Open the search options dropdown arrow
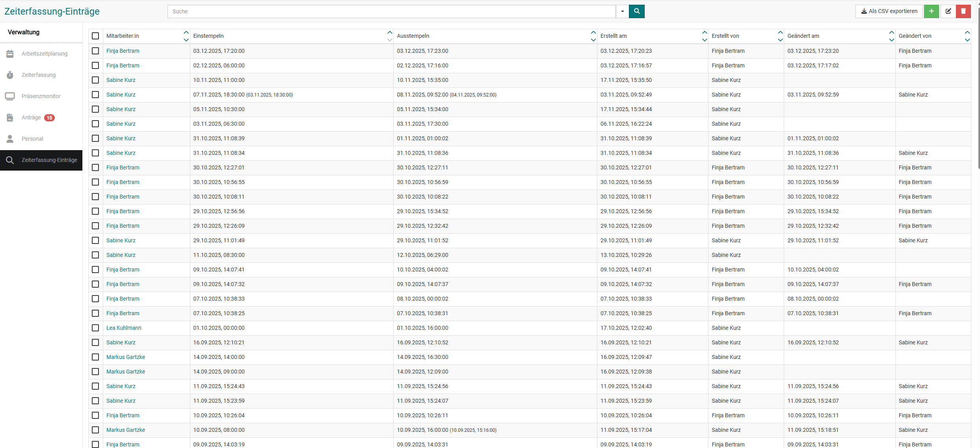 pyautogui.click(x=622, y=11)
